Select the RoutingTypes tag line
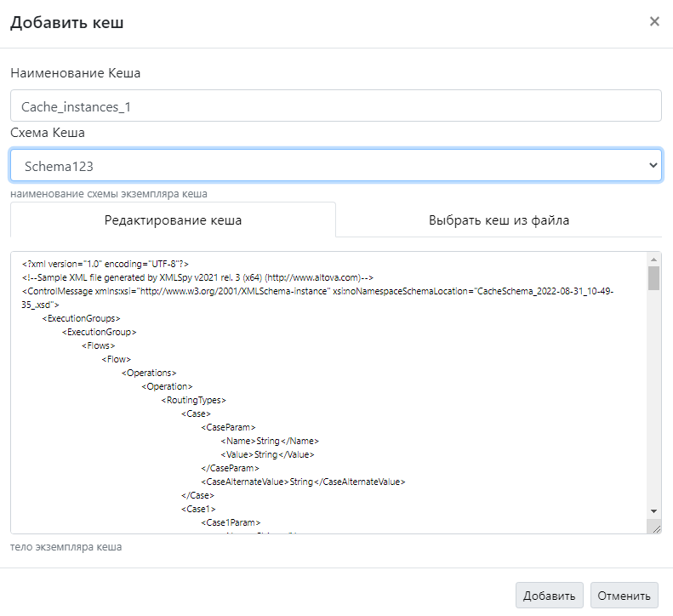The width and height of the screenshot is (673, 616). 193,400
